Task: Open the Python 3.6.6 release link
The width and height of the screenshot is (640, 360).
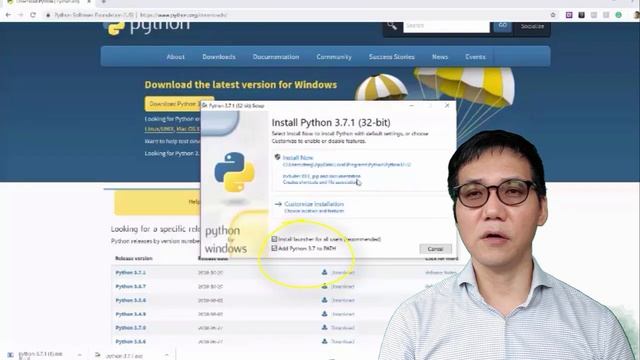Action: point(131,342)
